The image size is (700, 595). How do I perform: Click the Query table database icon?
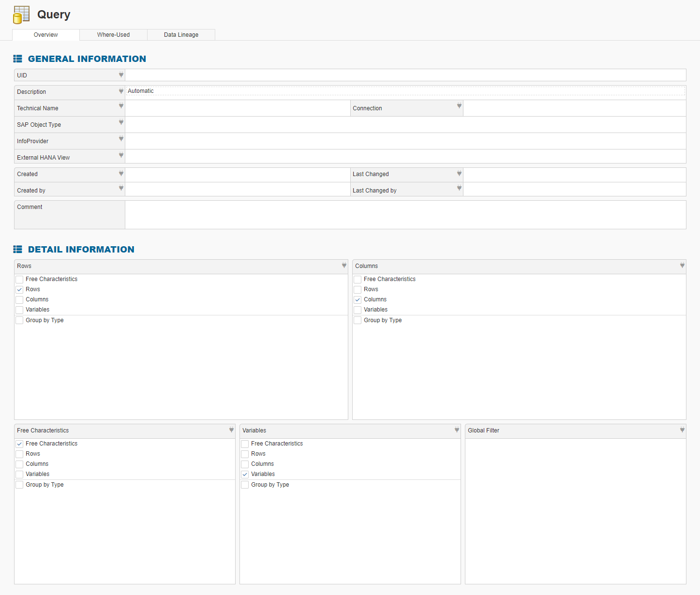pos(21,15)
